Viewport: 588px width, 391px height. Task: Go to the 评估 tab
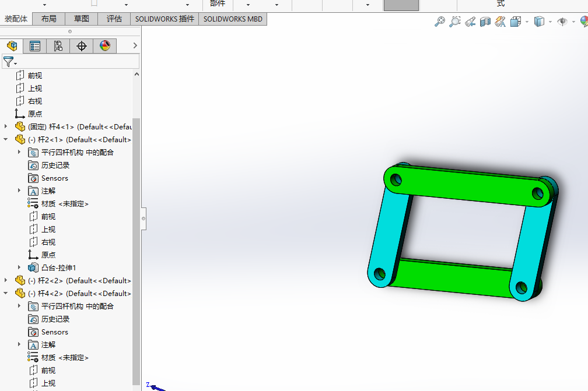pyautogui.click(x=114, y=19)
